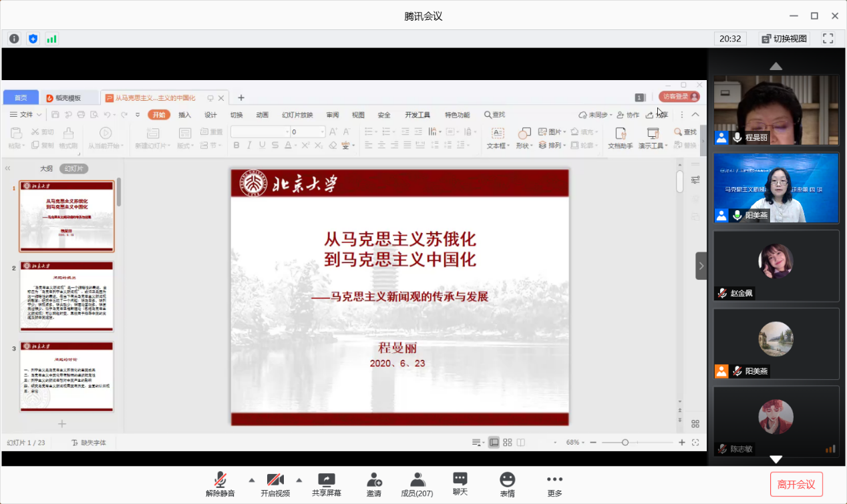Click the Share Screen (共享屏幕) icon

(x=326, y=480)
